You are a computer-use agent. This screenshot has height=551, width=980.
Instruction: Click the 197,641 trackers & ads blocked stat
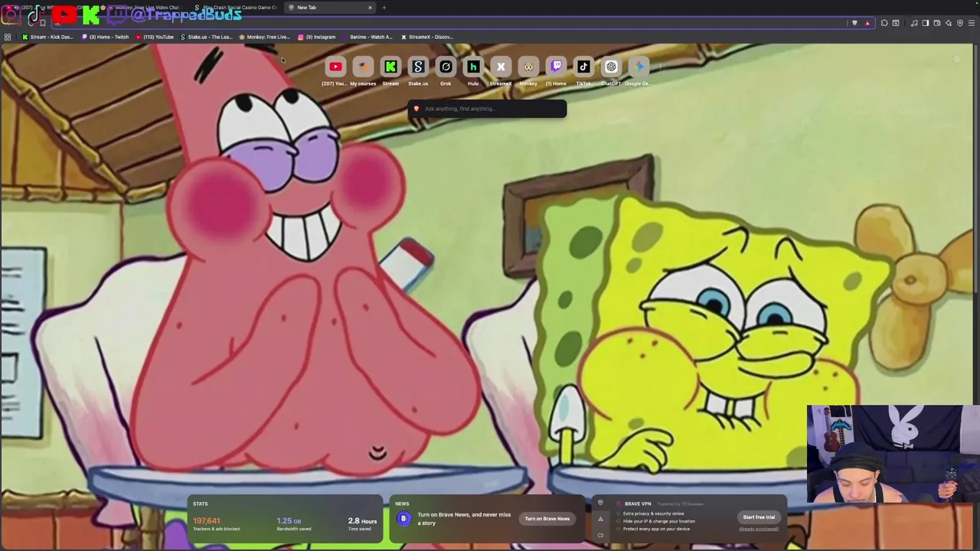click(x=217, y=523)
